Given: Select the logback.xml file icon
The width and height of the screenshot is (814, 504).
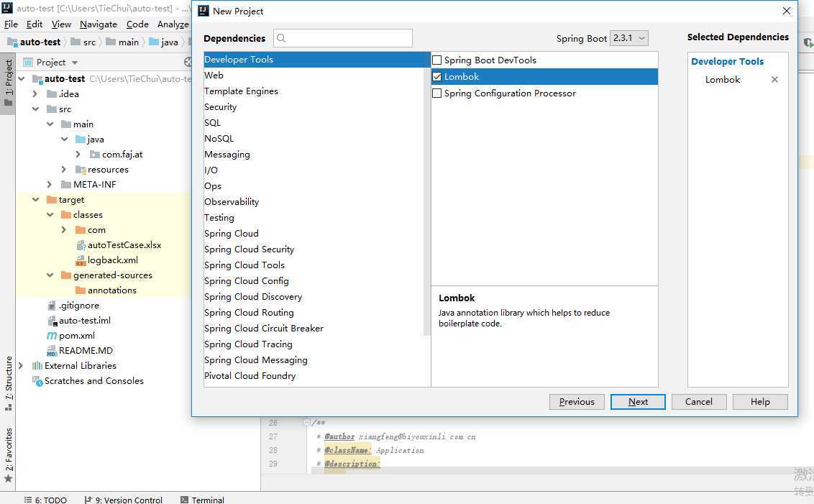Looking at the screenshot, I should 81,260.
